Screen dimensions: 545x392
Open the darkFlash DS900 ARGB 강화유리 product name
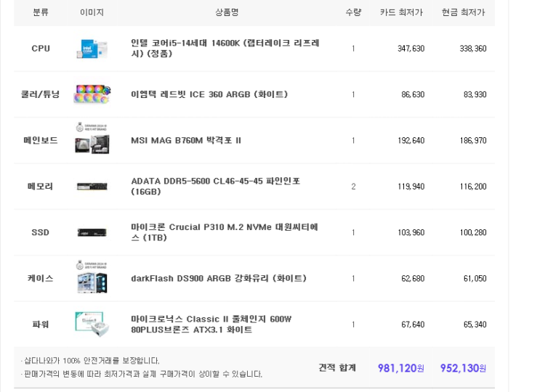[x=219, y=279]
